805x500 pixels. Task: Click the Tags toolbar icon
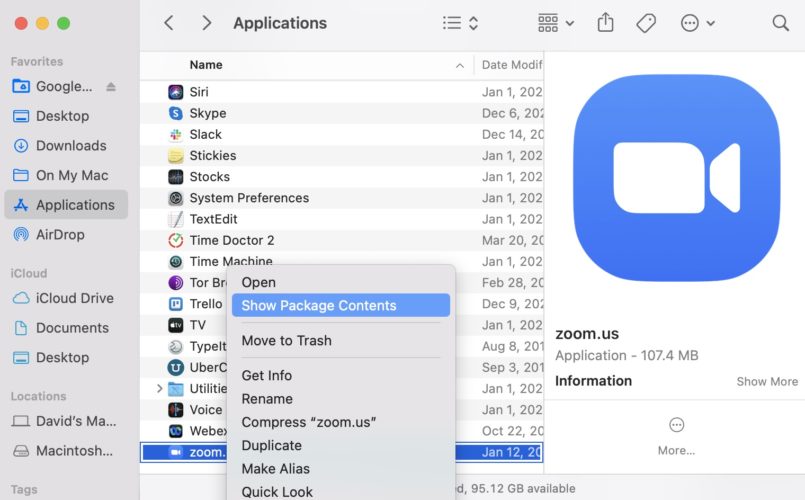[646, 23]
